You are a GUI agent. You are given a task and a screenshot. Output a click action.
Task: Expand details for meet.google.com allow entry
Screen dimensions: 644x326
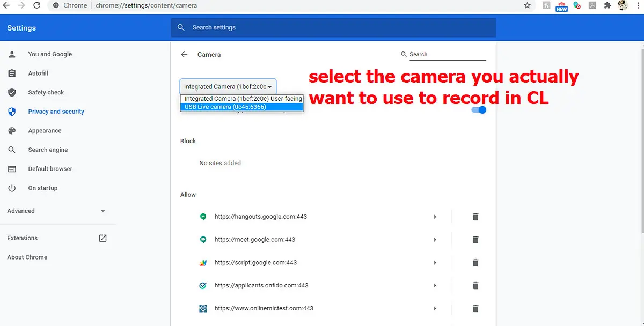[x=435, y=240]
